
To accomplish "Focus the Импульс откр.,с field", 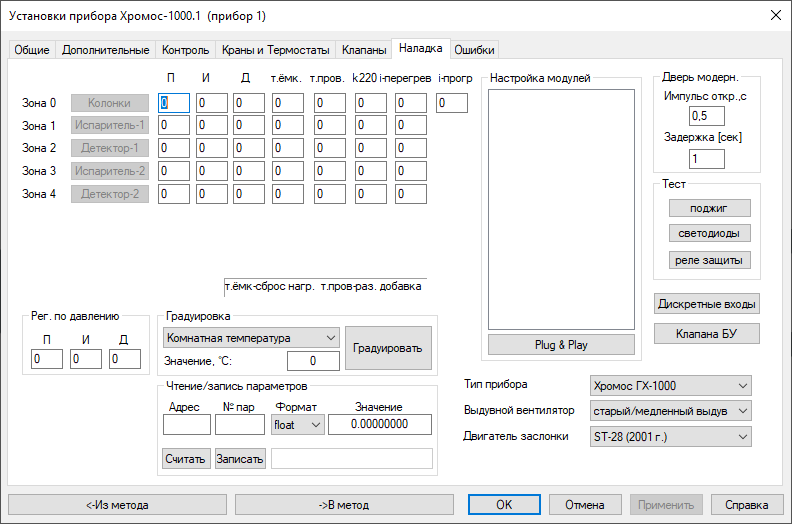I will (707, 116).
